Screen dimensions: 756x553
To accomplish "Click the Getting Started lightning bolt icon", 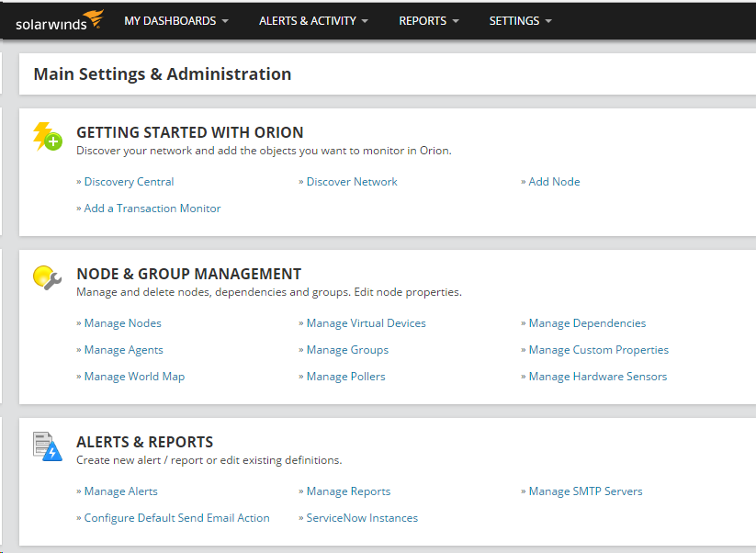I will [x=47, y=137].
